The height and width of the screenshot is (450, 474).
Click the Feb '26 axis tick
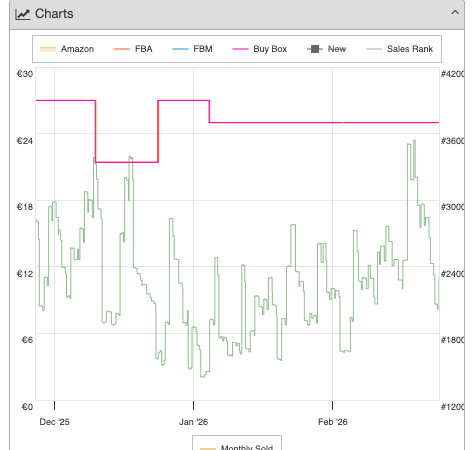(333, 422)
